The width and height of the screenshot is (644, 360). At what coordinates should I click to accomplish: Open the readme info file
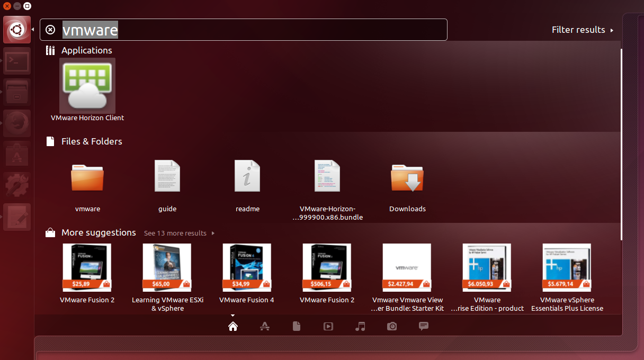pos(247,184)
